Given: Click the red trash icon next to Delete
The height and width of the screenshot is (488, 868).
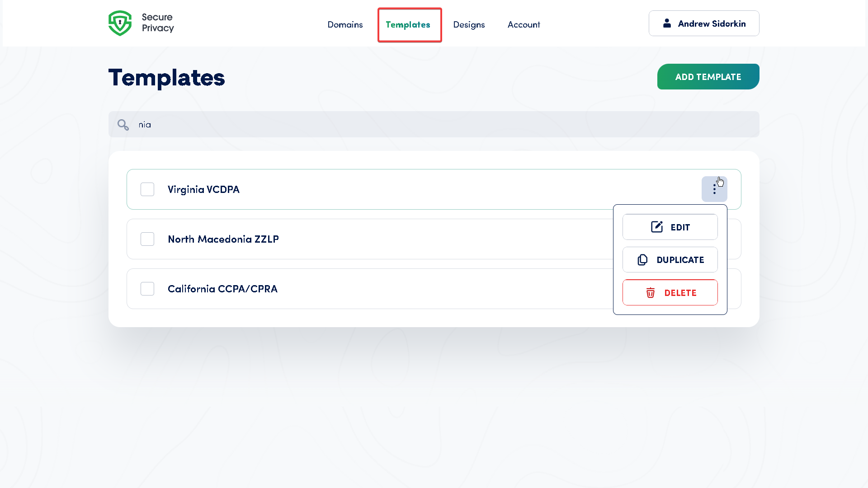Looking at the screenshot, I should click(x=651, y=293).
